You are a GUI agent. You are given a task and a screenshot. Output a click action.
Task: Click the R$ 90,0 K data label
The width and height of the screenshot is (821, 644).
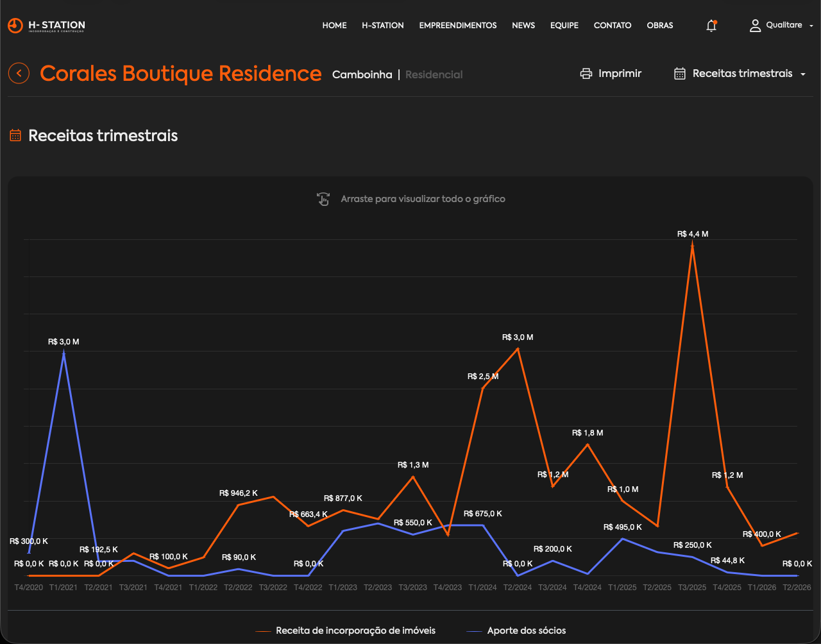239,557
